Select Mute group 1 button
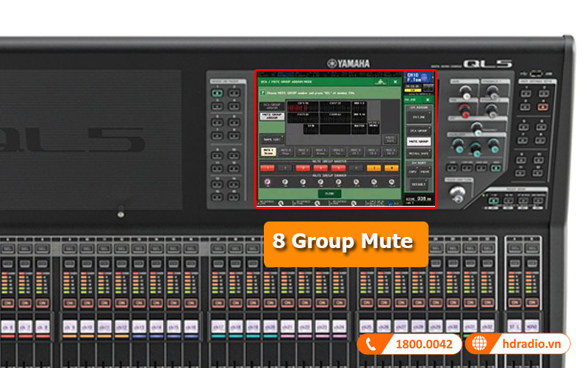The width and height of the screenshot is (588, 368). [268, 152]
